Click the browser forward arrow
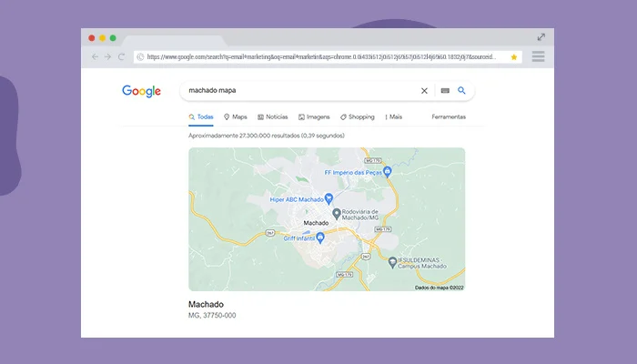Screen dimensions: 637x364 (x=108, y=56)
